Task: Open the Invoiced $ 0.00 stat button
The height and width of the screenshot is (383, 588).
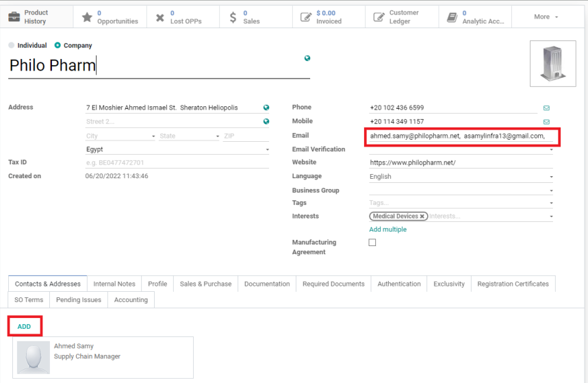Action: (x=329, y=17)
